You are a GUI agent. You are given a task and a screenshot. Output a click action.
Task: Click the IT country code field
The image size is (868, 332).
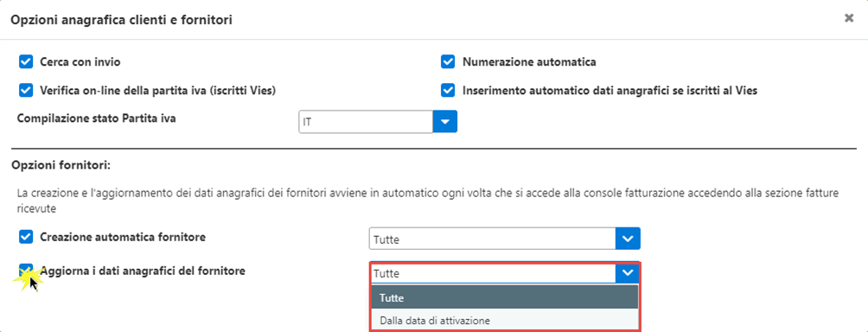pos(366,122)
